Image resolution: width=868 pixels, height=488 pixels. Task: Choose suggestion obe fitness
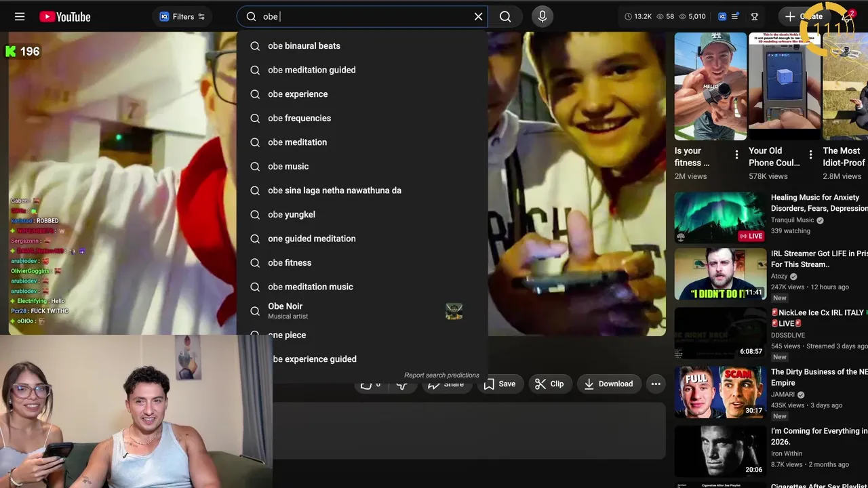pos(362,262)
